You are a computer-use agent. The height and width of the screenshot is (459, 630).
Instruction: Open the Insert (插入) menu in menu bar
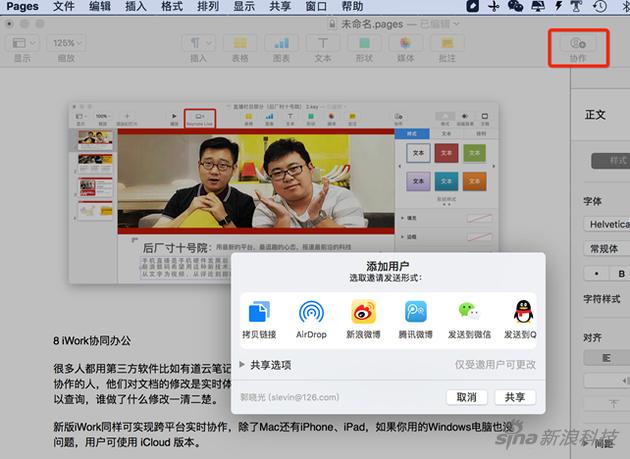pyautogui.click(x=136, y=6)
